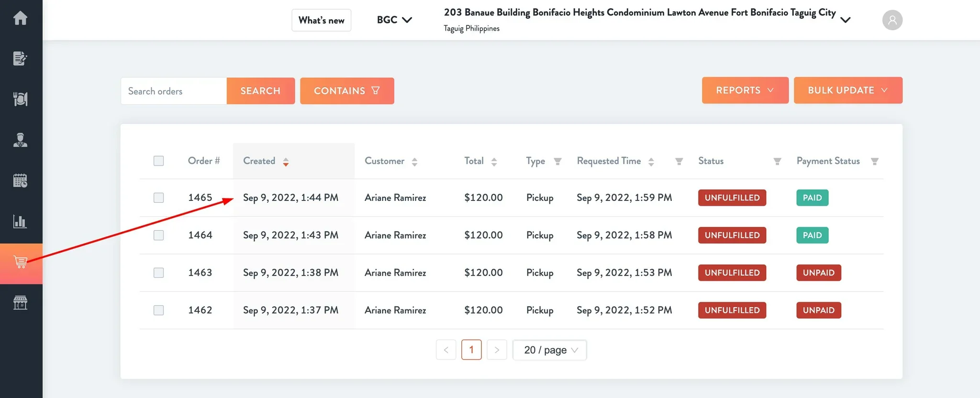This screenshot has width=980, height=398.
Task: Open the CONTAINS filter dropdown
Action: pos(347,91)
